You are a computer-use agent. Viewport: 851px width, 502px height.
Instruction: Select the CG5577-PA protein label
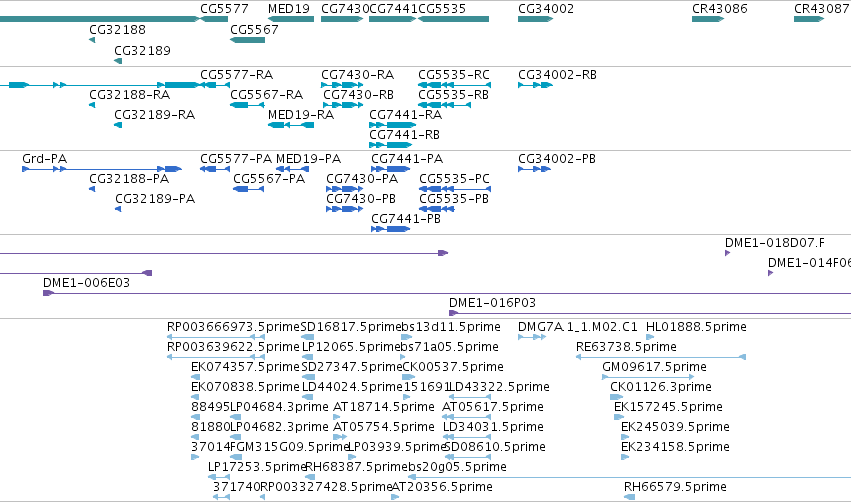pos(236,159)
